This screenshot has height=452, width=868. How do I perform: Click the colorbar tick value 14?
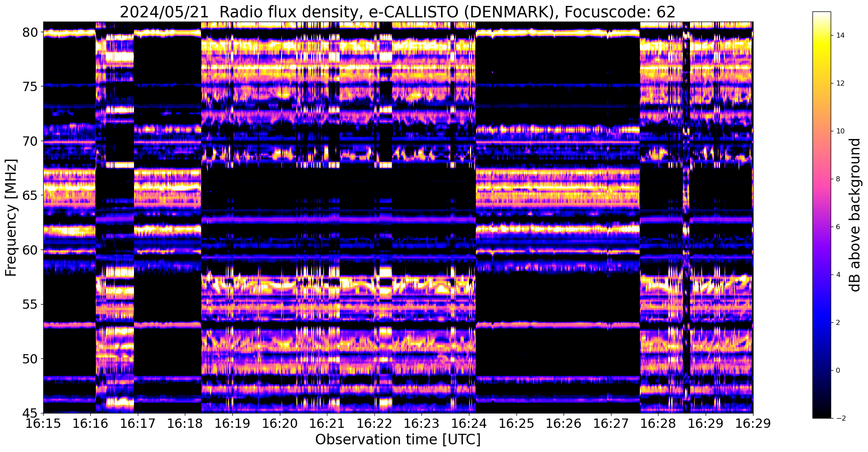point(840,36)
